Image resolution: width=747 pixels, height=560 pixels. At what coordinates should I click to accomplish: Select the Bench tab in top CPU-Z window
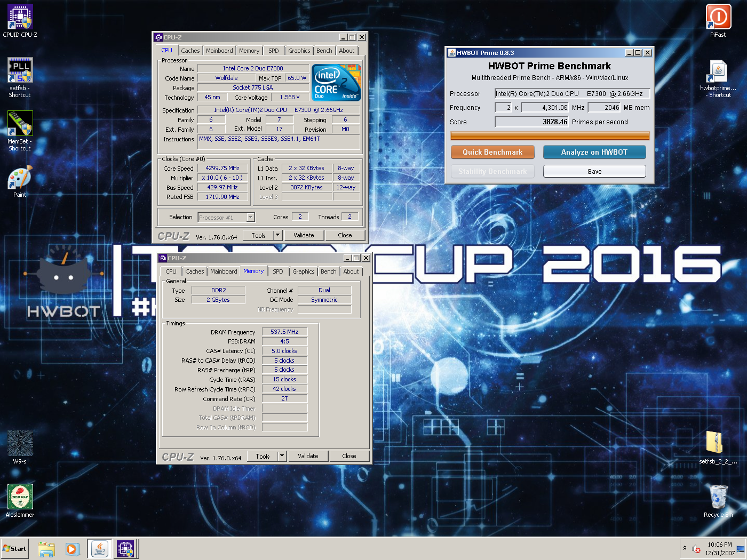[324, 51]
